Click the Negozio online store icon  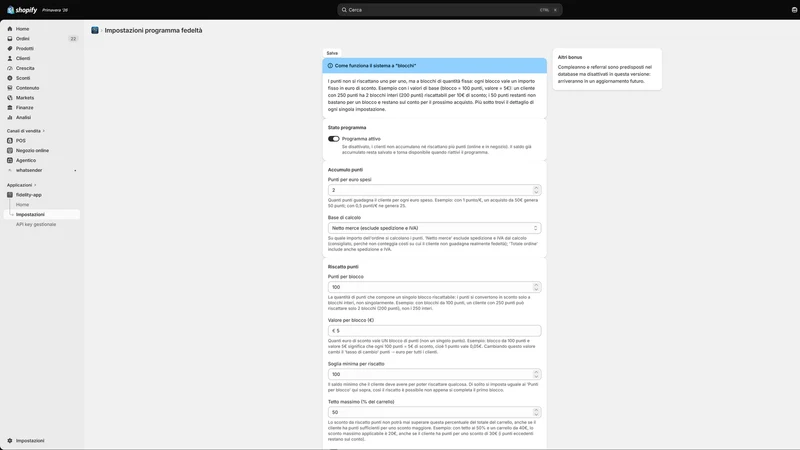coord(10,151)
